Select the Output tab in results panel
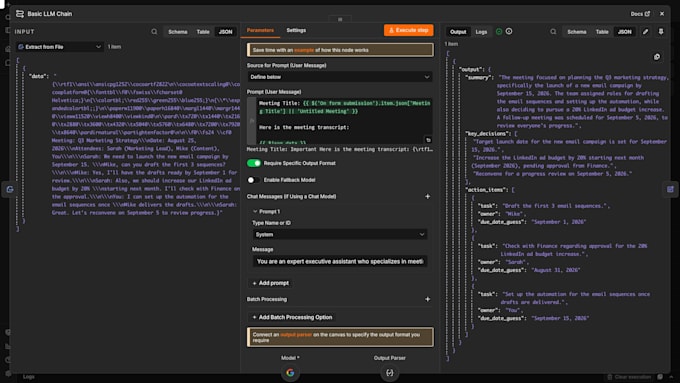 tap(458, 32)
